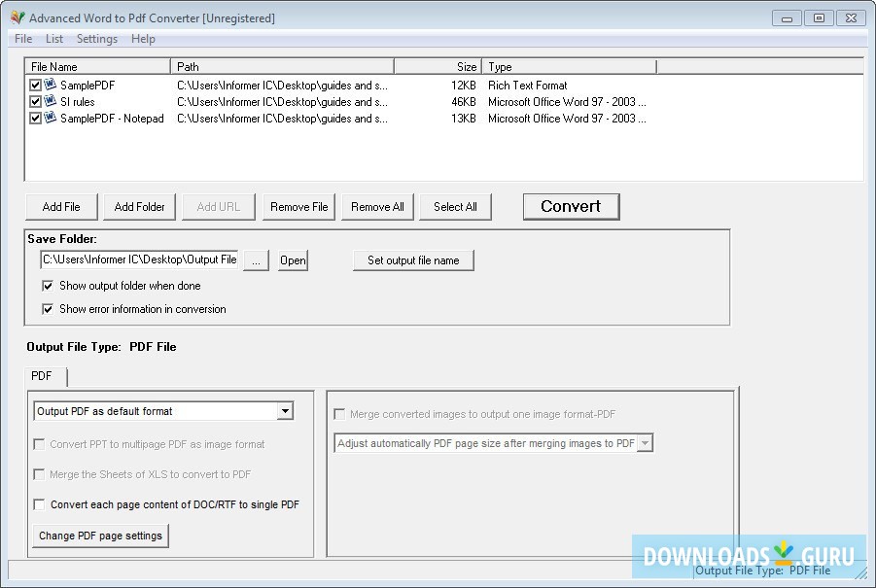Open the List menu

[54, 39]
